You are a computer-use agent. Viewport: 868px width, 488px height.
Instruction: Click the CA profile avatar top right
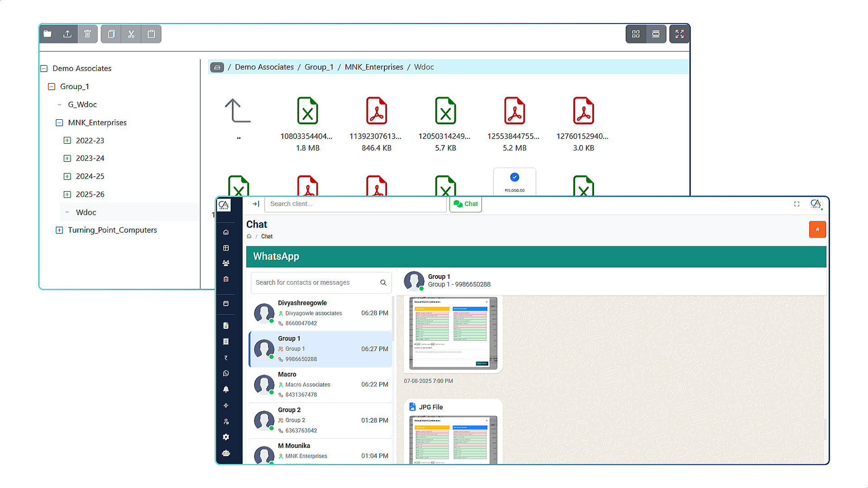coord(816,204)
